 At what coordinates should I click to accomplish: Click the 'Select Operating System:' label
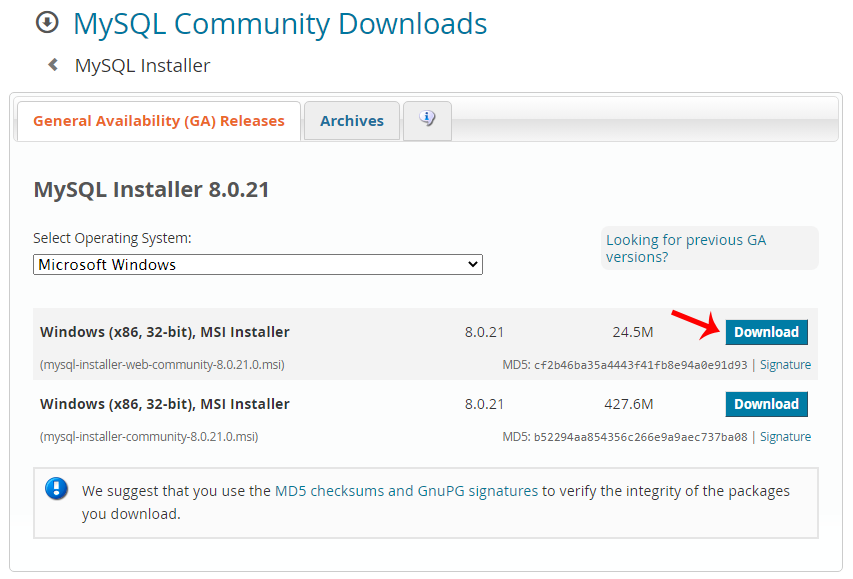(112, 238)
